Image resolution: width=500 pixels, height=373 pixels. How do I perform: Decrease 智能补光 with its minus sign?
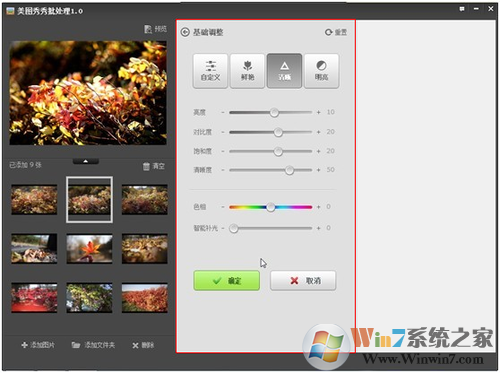[223, 228]
